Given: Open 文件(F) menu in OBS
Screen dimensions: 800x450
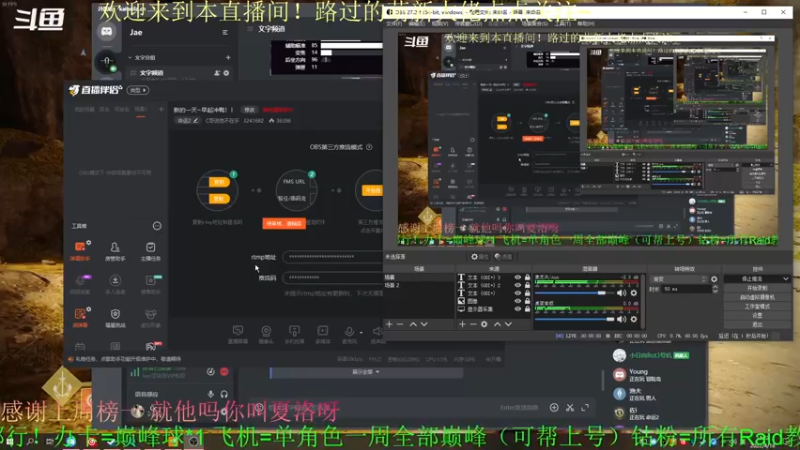Looking at the screenshot, I should tap(394, 23).
